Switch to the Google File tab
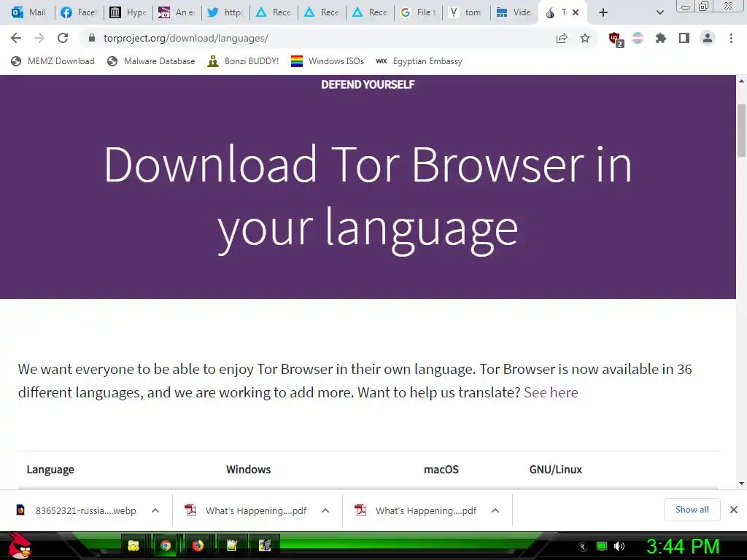 pos(418,12)
